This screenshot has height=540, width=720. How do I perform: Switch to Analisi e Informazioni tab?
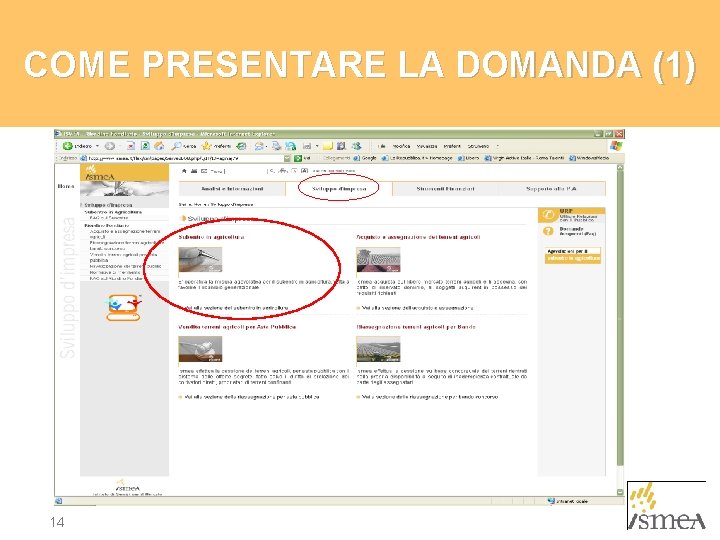[232, 189]
